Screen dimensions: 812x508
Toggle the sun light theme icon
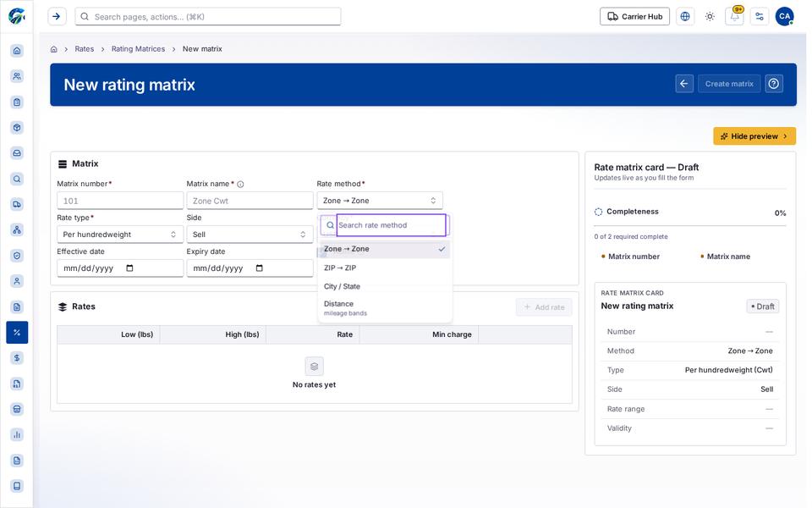pyautogui.click(x=710, y=17)
